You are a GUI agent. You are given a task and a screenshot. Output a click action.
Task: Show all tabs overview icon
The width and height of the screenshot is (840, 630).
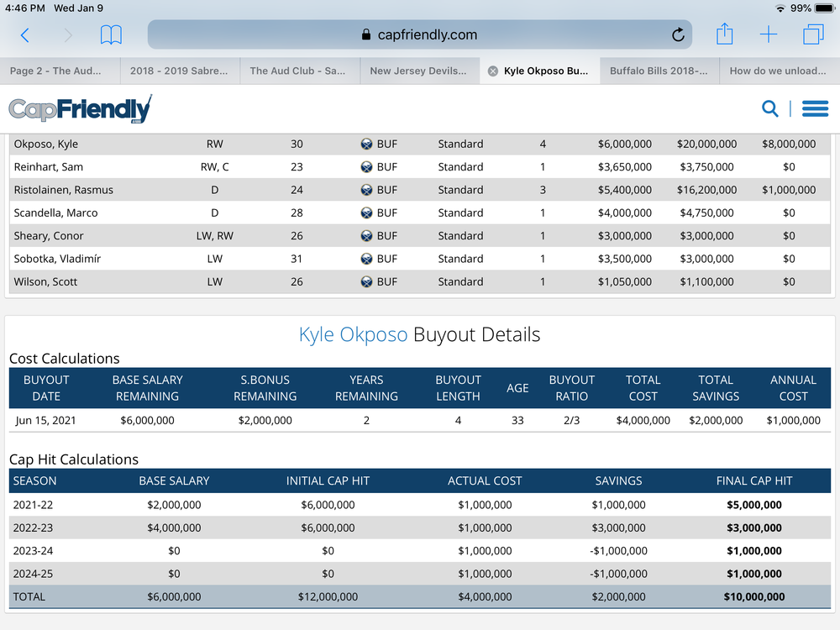pyautogui.click(x=812, y=34)
